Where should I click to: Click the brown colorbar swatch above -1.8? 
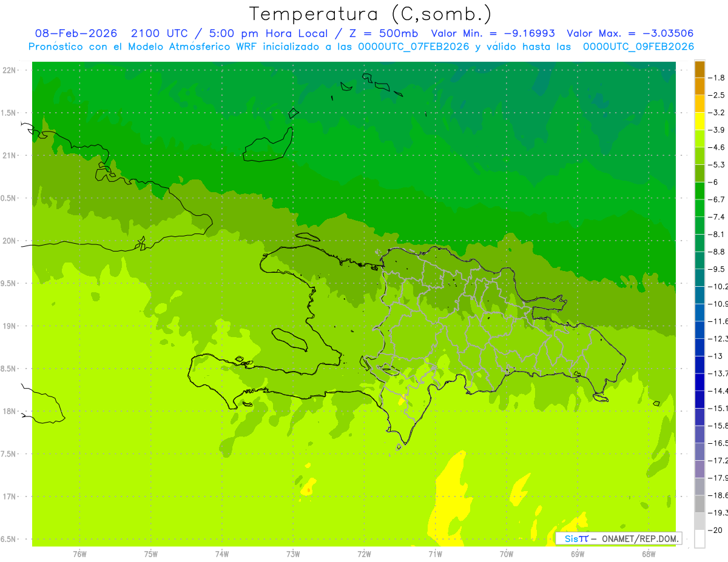pos(699,69)
